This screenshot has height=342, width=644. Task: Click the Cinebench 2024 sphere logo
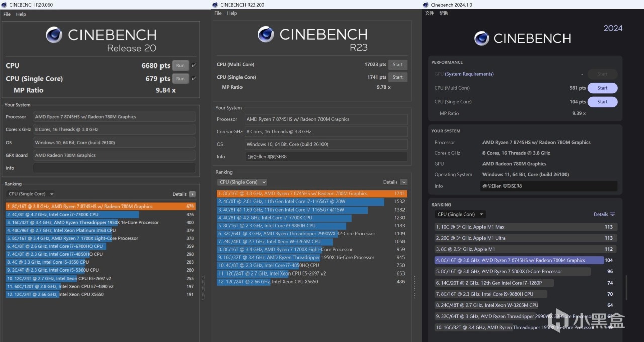pyautogui.click(x=482, y=38)
